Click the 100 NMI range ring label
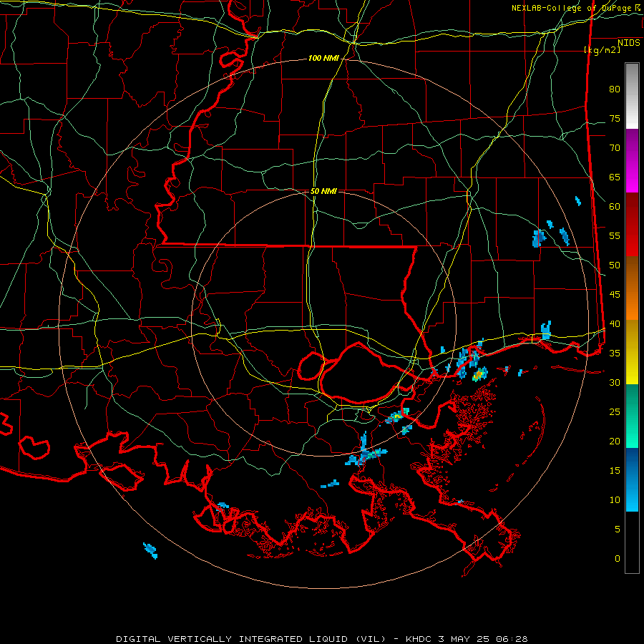 pyautogui.click(x=323, y=59)
